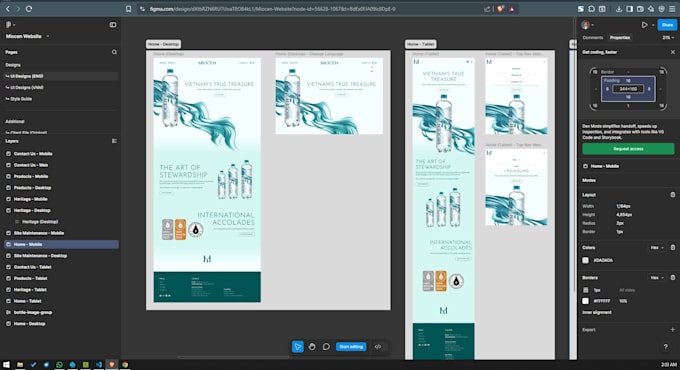Viewport: 680px width, 370px height.
Task: Search pages with the magnifier icon
Action: (x=114, y=52)
